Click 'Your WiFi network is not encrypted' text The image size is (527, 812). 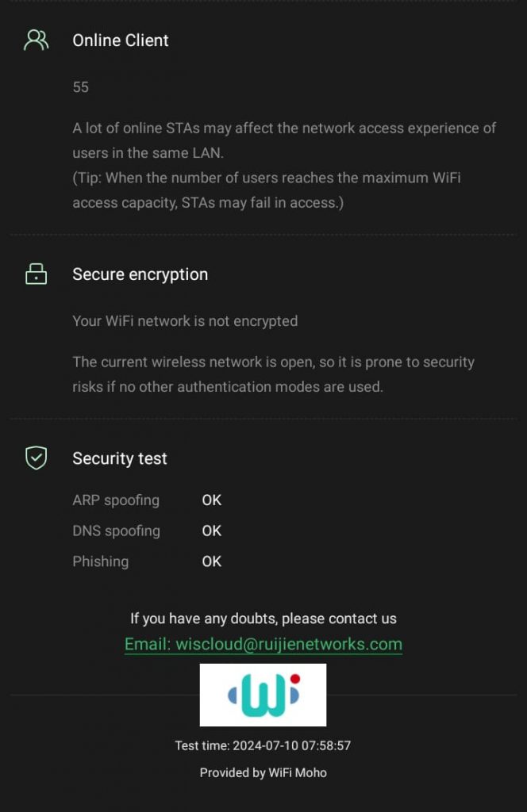click(x=185, y=321)
